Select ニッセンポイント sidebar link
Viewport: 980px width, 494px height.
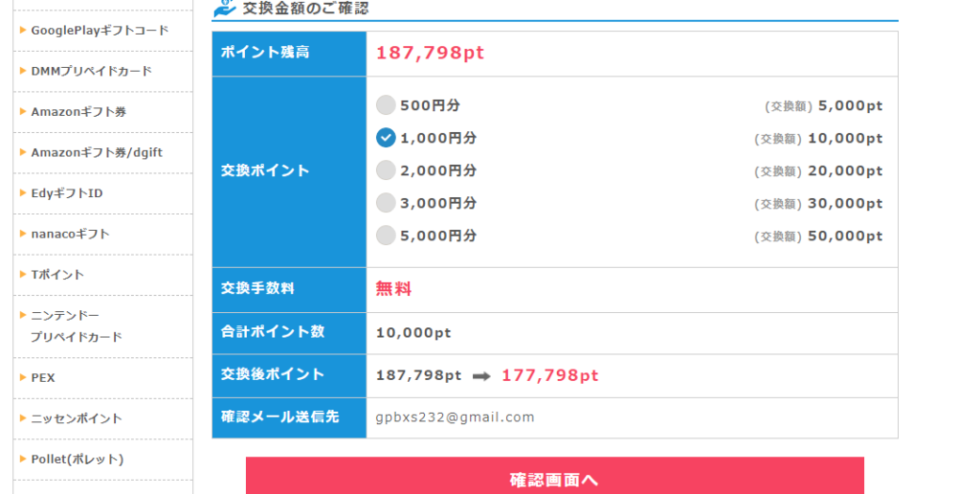[77, 418]
